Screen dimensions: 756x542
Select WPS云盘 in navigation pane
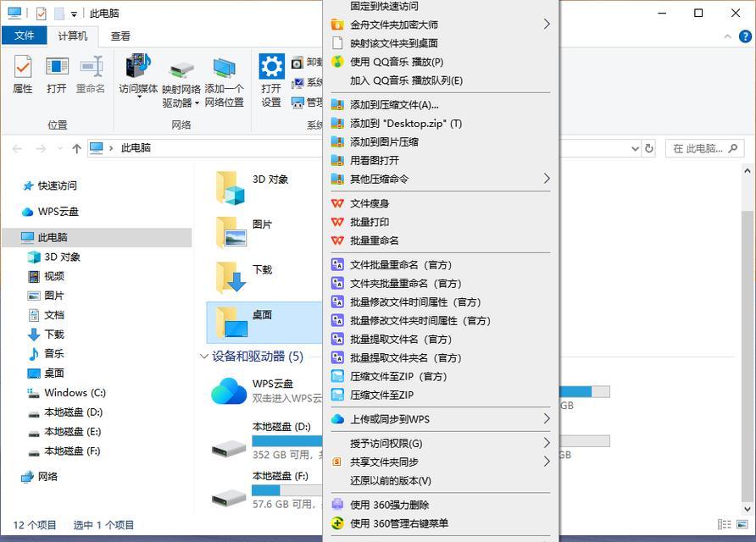point(58,212)
